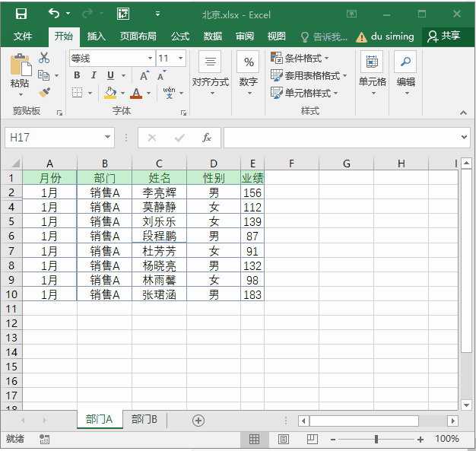
Task: Click the zoom slider handle
Action: coord(376,439)
